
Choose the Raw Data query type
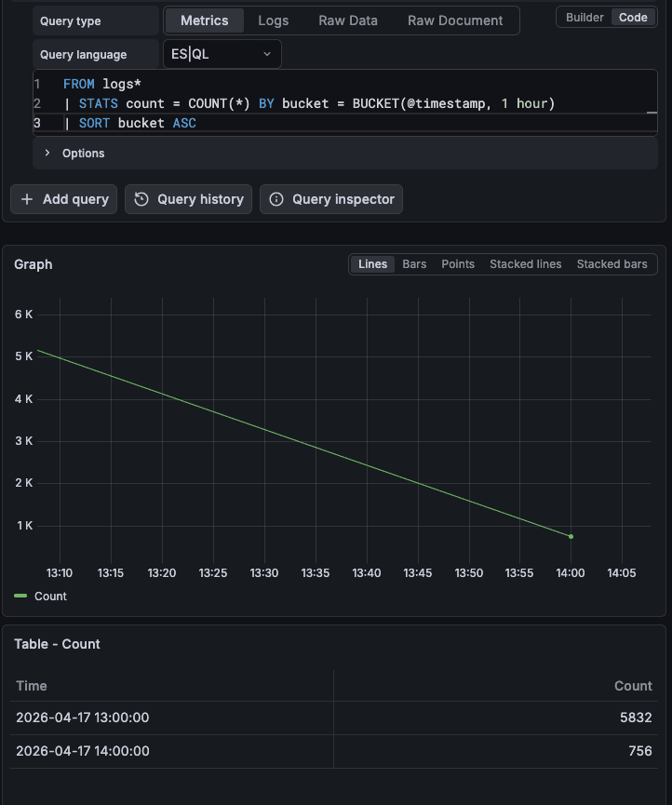[x=347, y=20]
